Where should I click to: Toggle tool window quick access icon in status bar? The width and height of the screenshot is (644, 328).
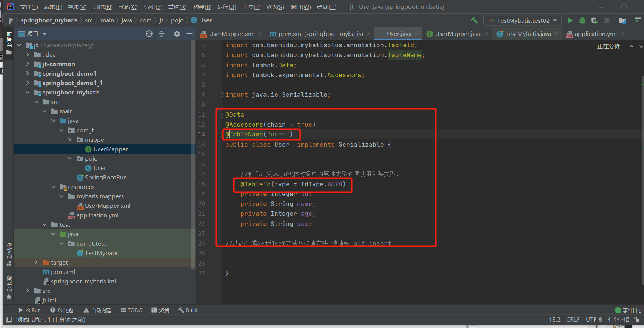pos(9,320)
